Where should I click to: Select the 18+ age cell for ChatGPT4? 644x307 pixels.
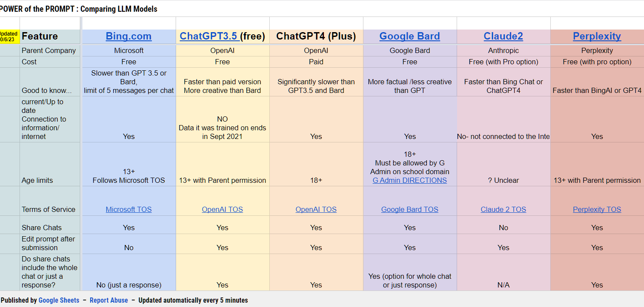pyautogui.click(x=316, y=164)
